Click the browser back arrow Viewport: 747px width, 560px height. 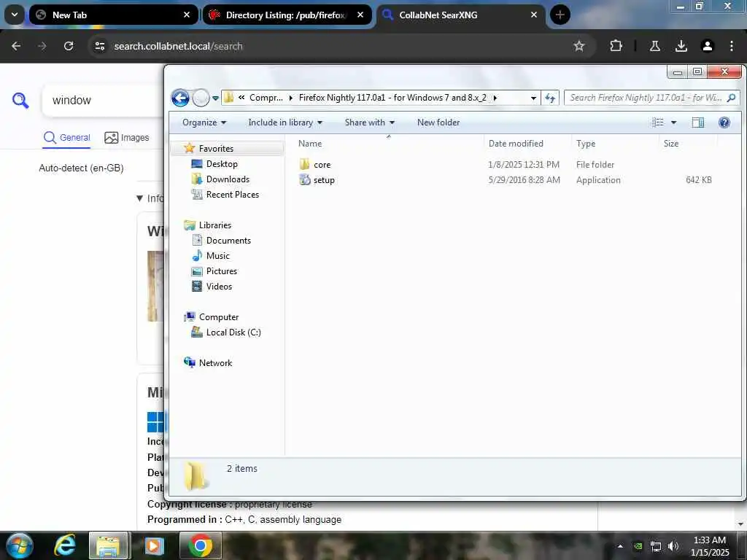16,46
